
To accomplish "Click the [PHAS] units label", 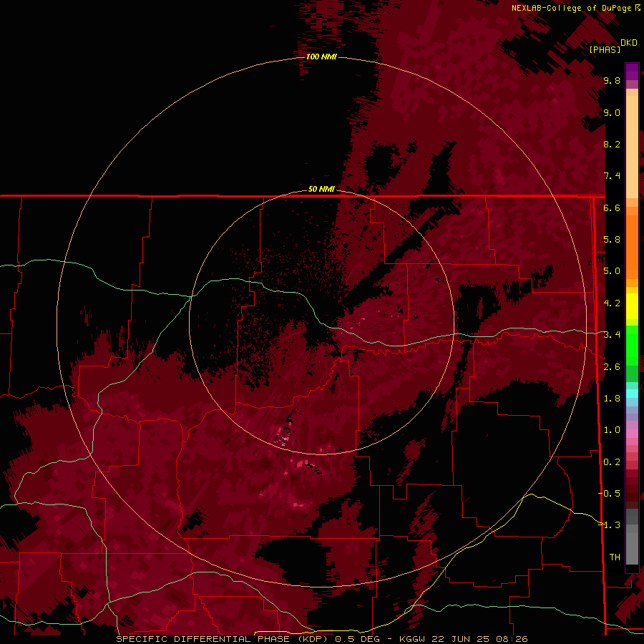I will point(605,49).
